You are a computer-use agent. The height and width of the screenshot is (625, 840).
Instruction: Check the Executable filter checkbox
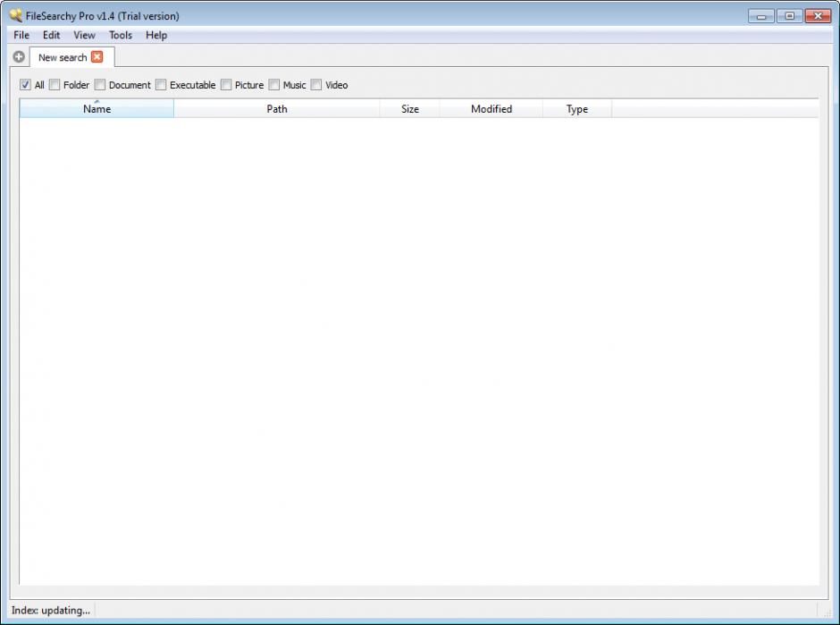(161, 85)
